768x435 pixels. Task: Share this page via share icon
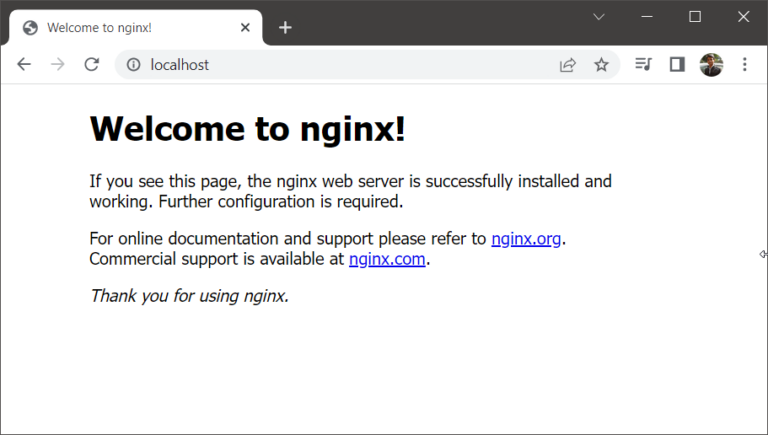point(567,65)
